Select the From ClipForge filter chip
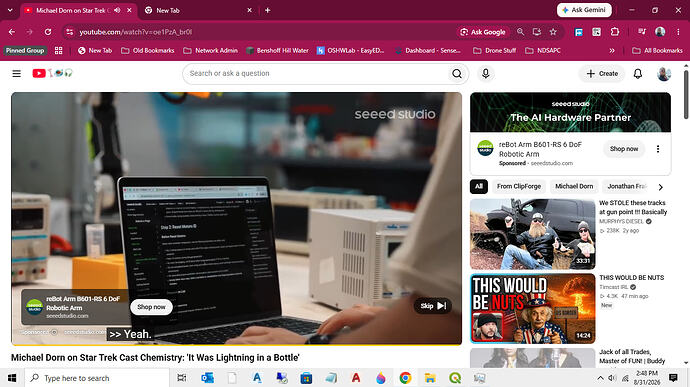The width and height of the screenshot is (690, 387). tap(519, 187)
